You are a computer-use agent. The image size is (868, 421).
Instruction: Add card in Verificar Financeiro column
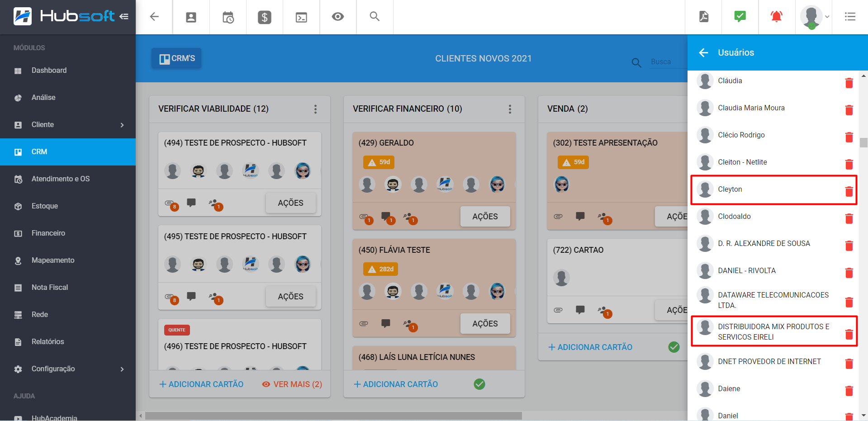pos(396,384)
